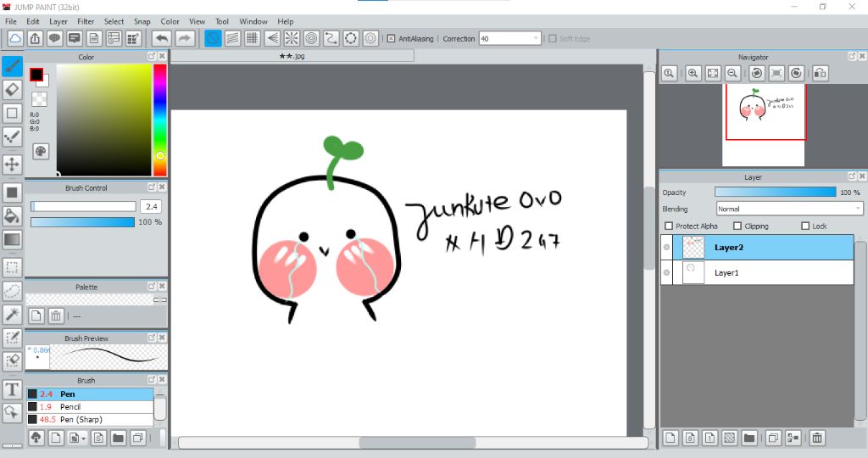Toggle the AntiAliasing checkbox
Image resolution: width=868 pixels, height=458 pixels.
(391, 39)
